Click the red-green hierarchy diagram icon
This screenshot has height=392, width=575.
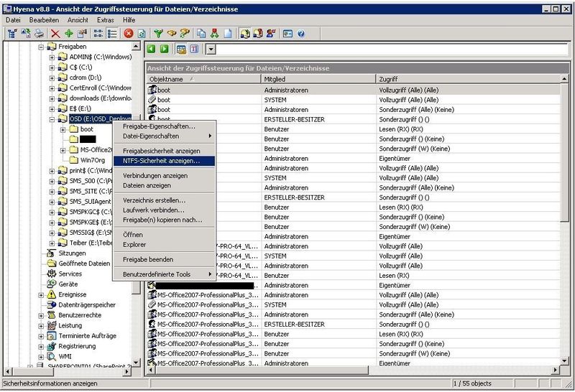(x=214, y=34)
